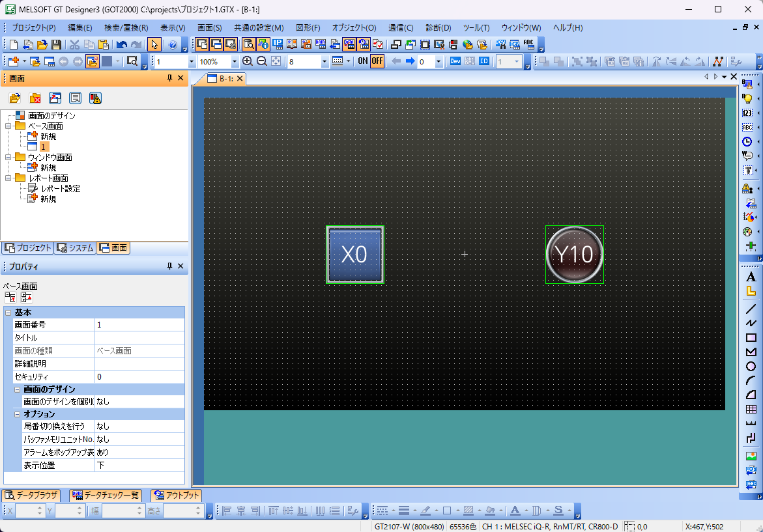Click the Zoom in magnifier icon
763x532 pixels.
pos(248,61)
